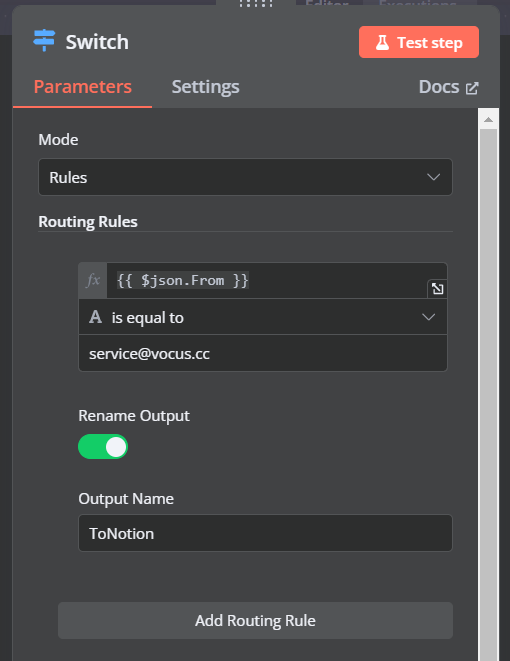510x661 pixels.
Task: Open the Settings tab
Action: pos(205,87)
